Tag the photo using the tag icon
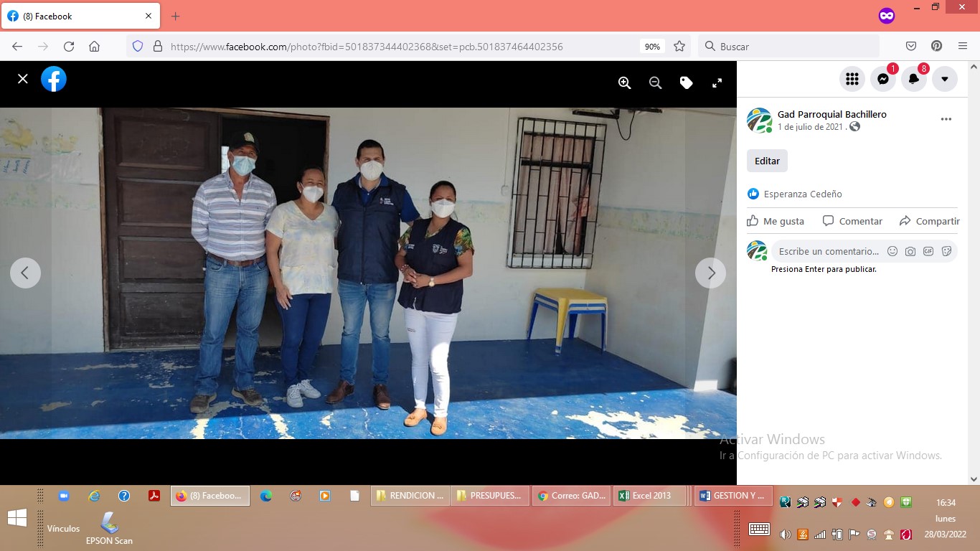This screenshot has height=551, width=980. 686,83
